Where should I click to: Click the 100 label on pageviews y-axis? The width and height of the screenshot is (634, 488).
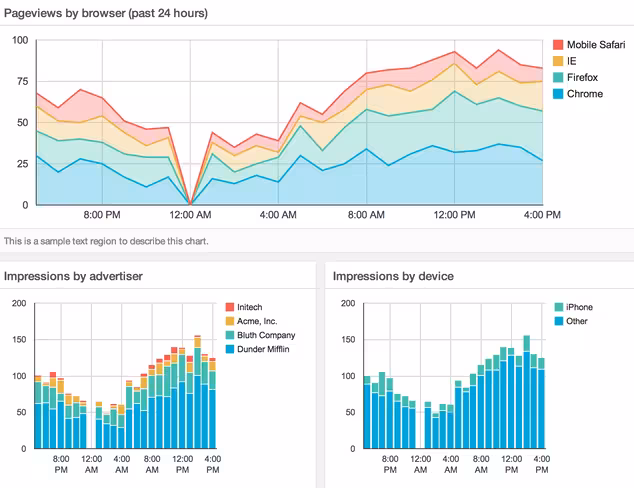(x=20, y=40)
